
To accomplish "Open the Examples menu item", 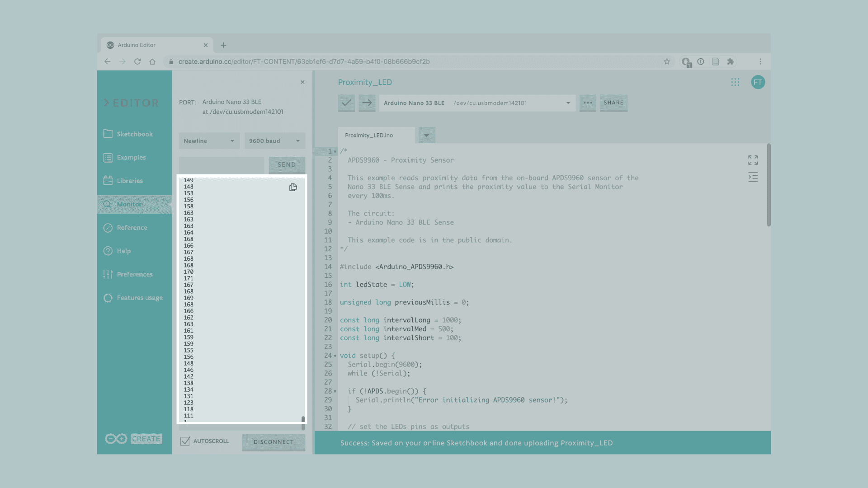I will tap(131, 157).
